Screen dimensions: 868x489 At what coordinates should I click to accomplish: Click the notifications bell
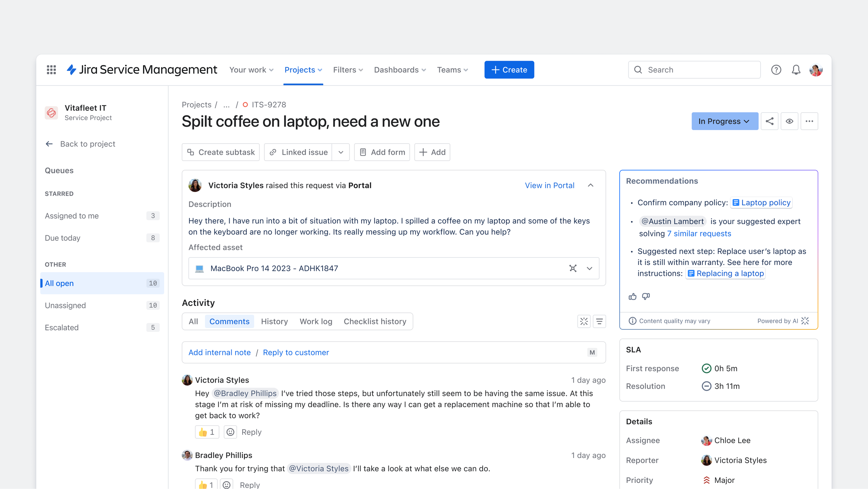[x=796, y=70]
